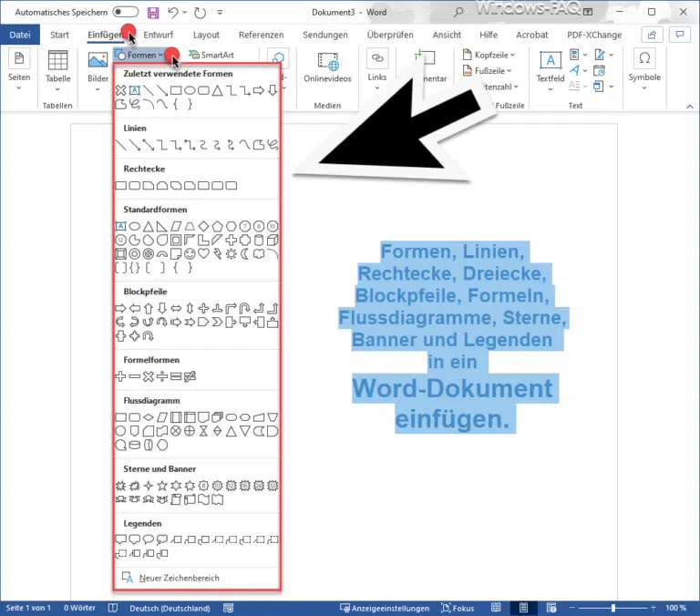Open Anzeigeeinstellungen in status bar
The width and height of the screenshot is (700, 616).
click(385, 608)
